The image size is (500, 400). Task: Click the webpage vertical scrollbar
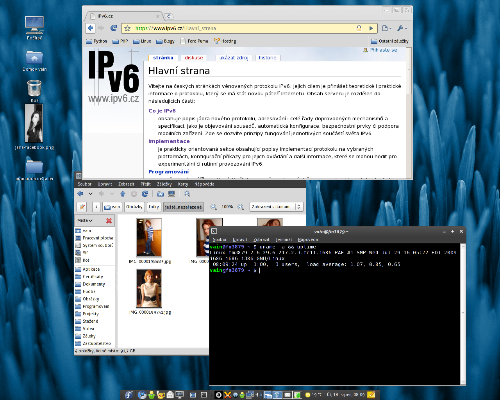(x=409, y=112)
